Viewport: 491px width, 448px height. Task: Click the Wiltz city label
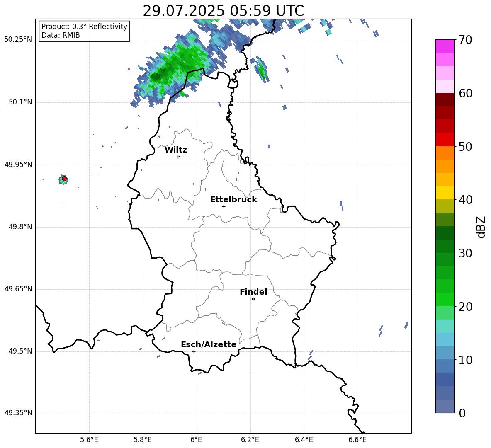click(x=176, y=150)
